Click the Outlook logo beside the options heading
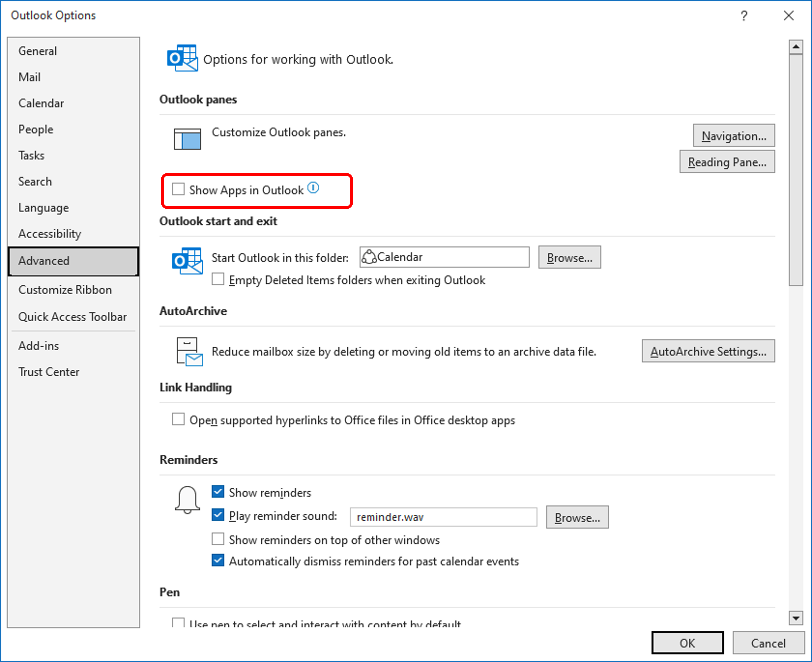812x662 pixels. (x=182, y=58)
